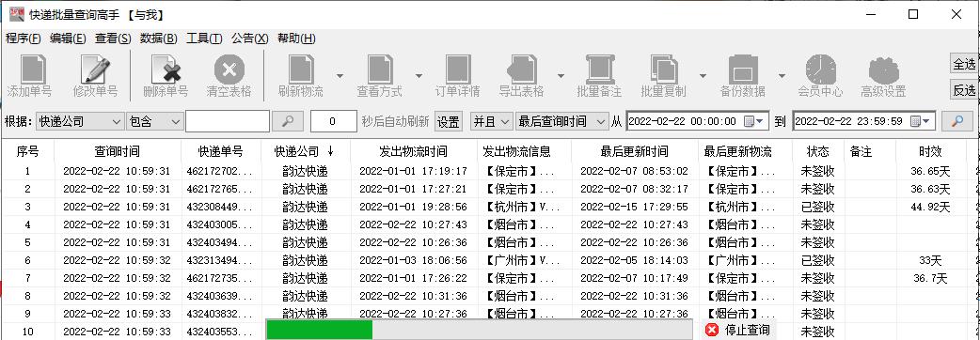This screenshot has height=340, width=980.
Task: Open the 并且 logic dropdown
Action: [x=491, y=121]
